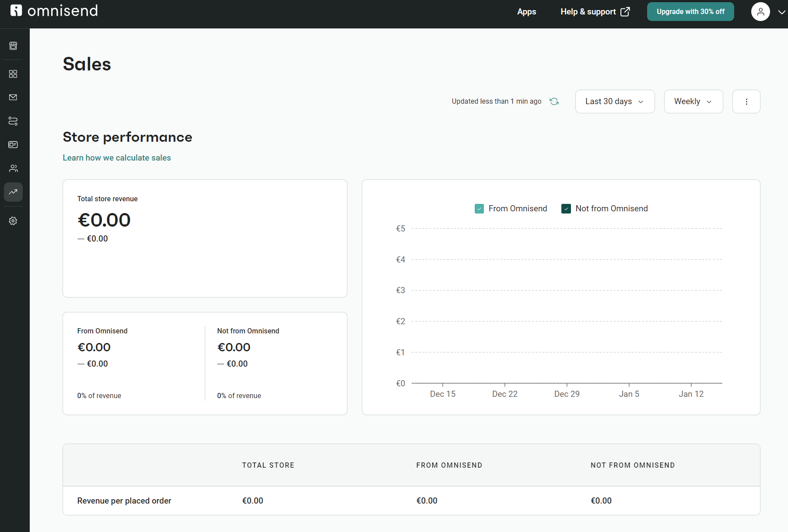
Task: Open Settings via the gear icon
Action: click(x=13, y=220)
